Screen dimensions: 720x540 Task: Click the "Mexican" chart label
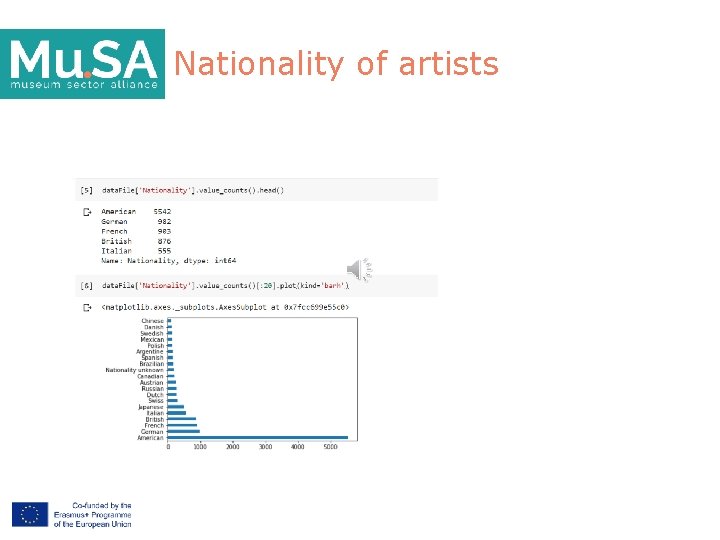152,339
